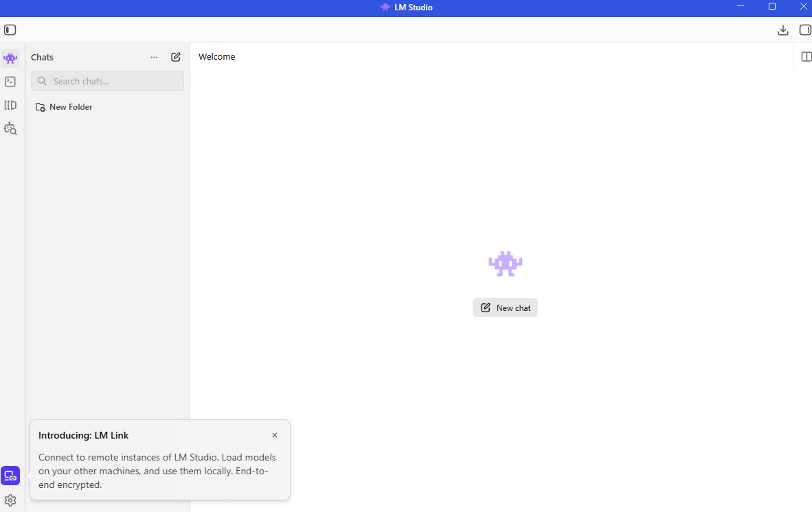
Task: Start a New chat from center button
Action: coord(505,307)
